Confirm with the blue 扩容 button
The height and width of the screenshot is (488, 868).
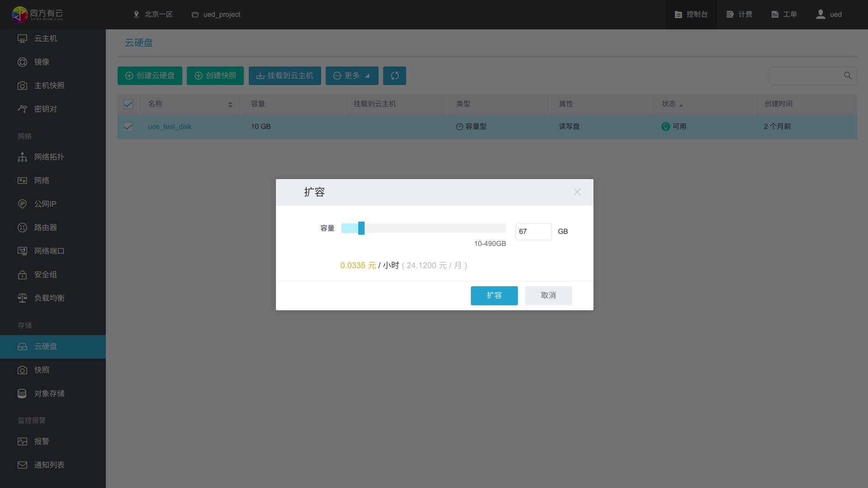pos(494,295)
